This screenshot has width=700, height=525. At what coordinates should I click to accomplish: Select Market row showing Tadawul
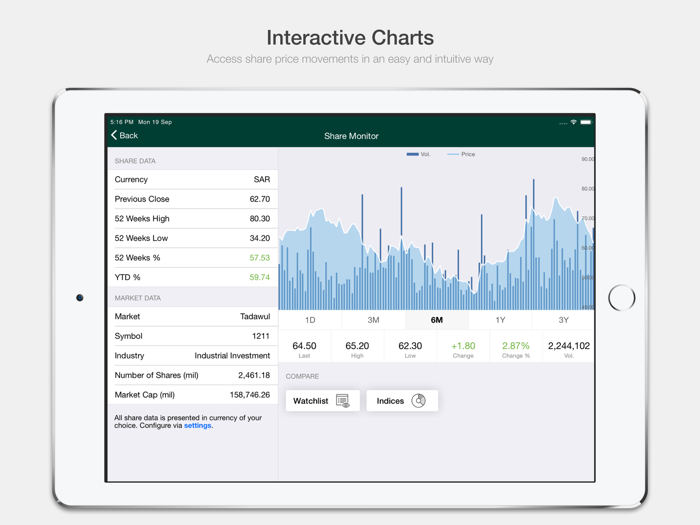point(193,317)
